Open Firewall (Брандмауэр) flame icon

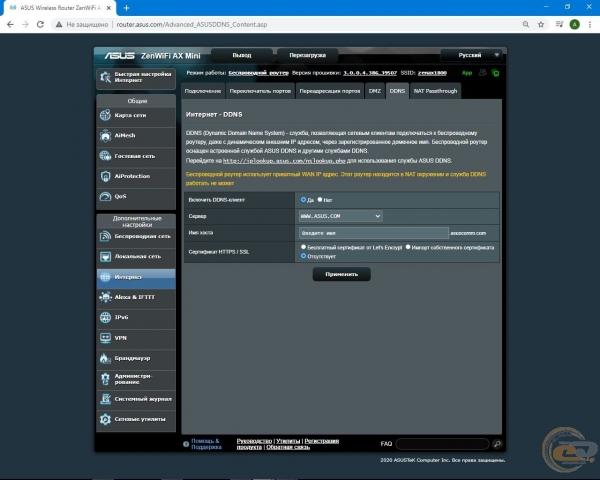105,358
